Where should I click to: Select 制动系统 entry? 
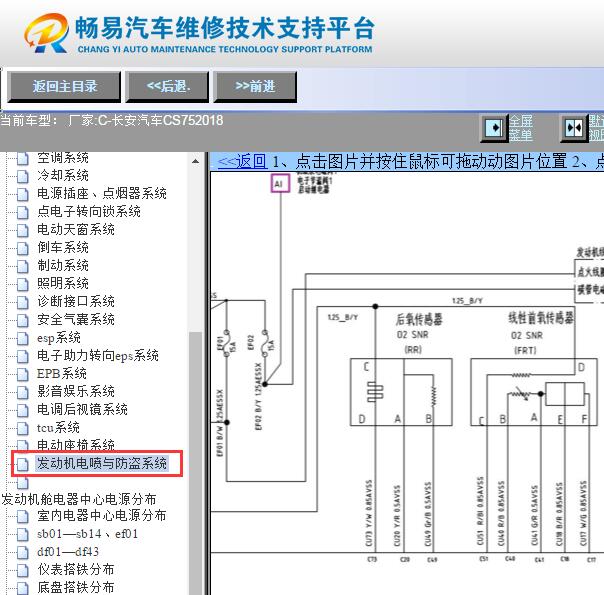63,265
